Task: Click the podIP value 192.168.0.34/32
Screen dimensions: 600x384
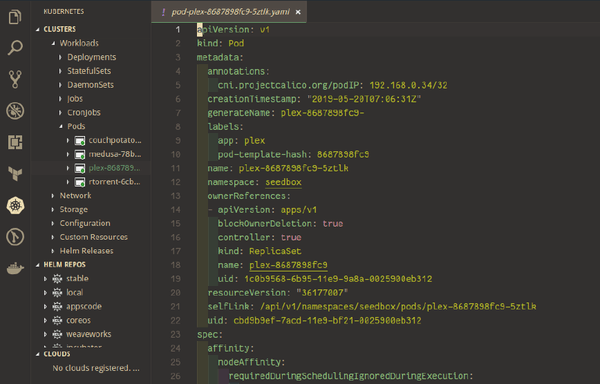Action: (408, 85)
